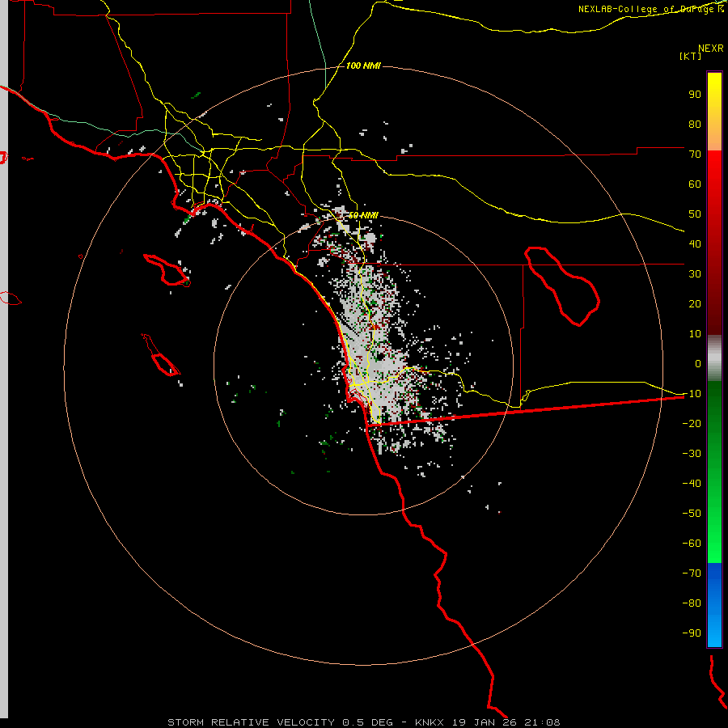Click the 80 value on the velocity scale
Image resolution: width=728 pixels, height=728 pixels.
point(695,125)
